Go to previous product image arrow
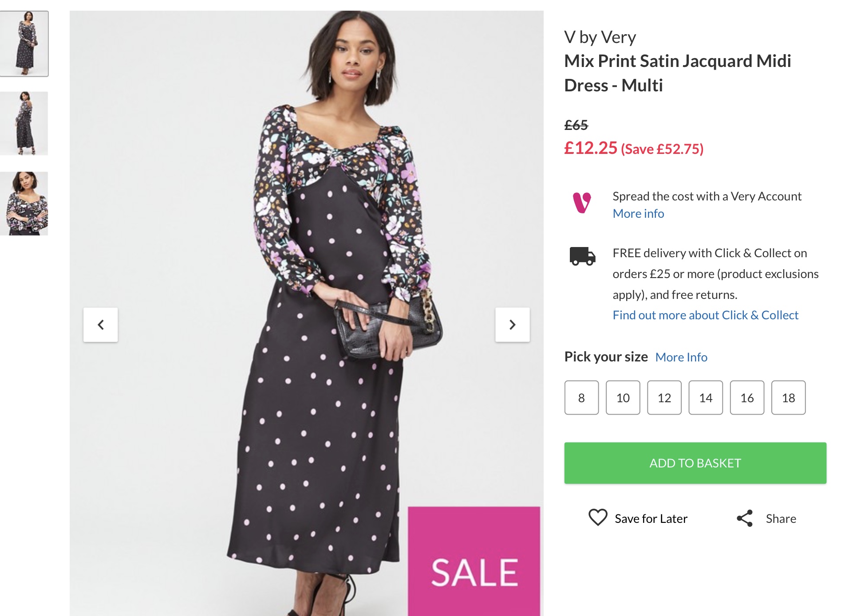This screenshot has height=616, width=841. point(101,325)
